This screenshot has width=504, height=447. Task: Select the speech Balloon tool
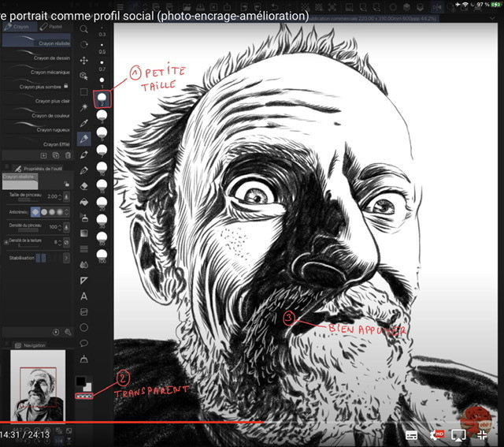[x=83, y=343]
